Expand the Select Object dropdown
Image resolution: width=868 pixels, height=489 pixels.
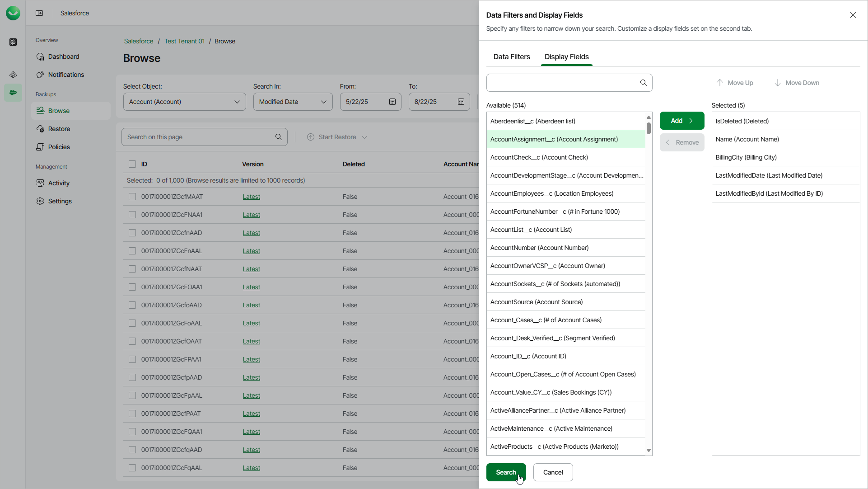point(184,102)
